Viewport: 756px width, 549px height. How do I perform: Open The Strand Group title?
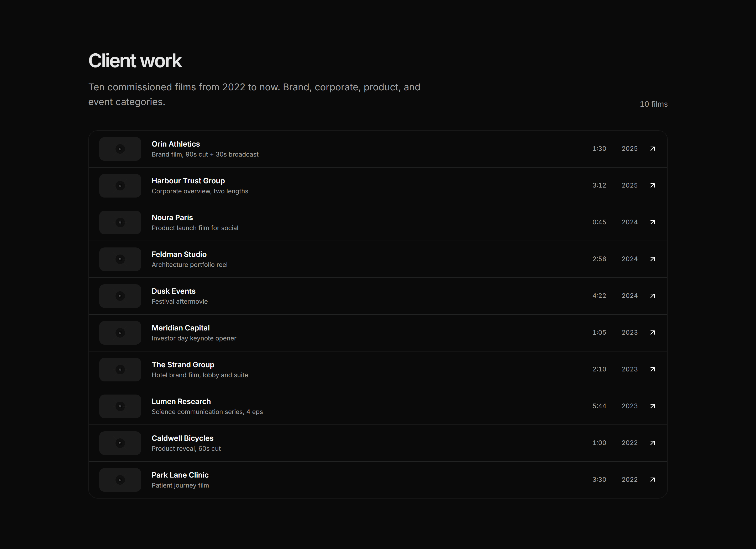coord(183,365)
